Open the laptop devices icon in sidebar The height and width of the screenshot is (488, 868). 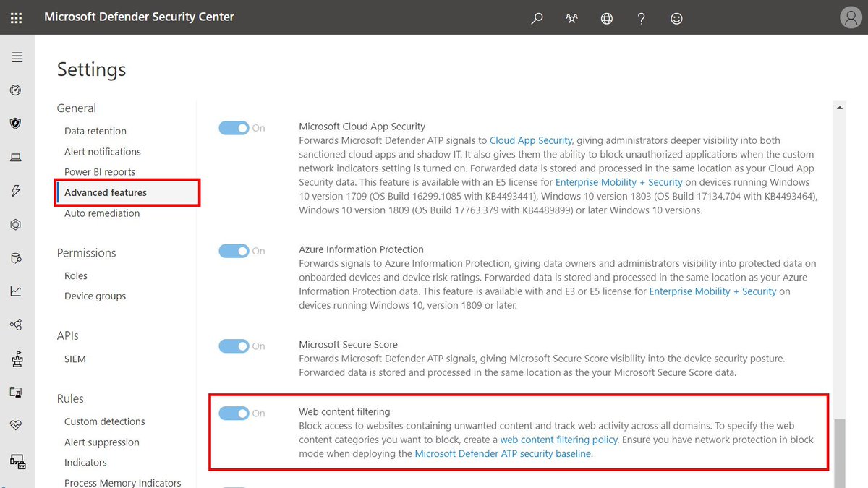[x=16, y=158]
